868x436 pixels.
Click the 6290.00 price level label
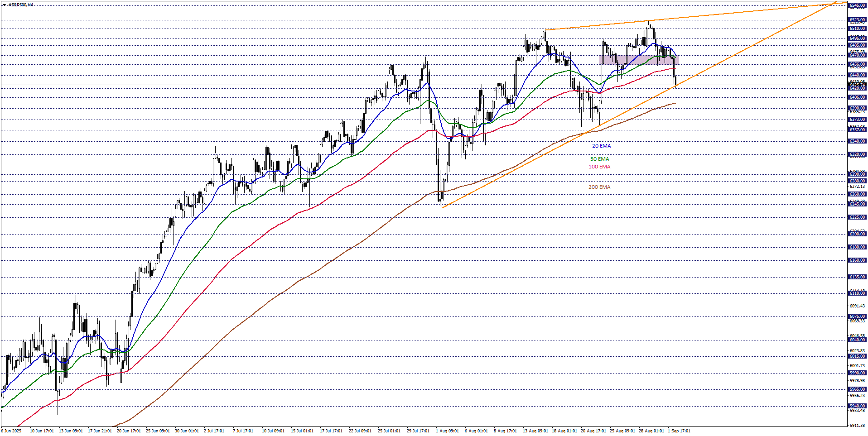[x=857, y=174]
